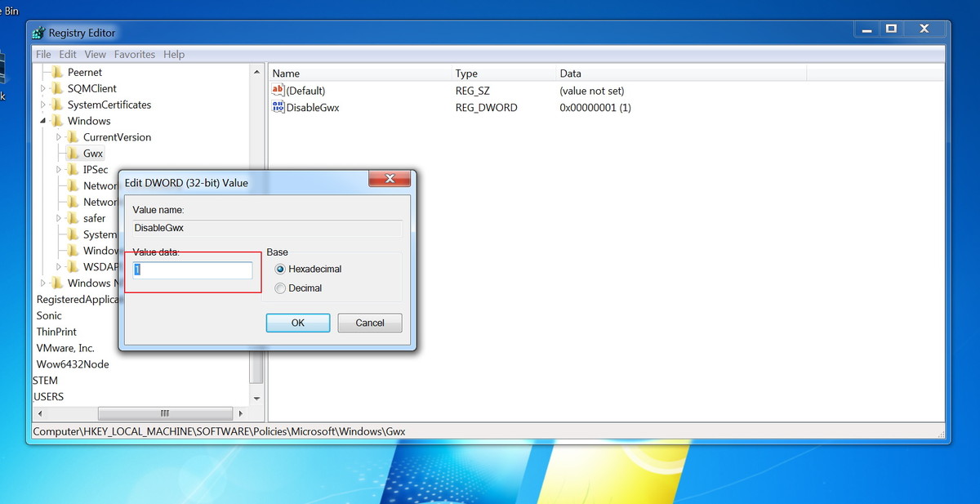Click inside the Value data field
The height and width of the screenshot is (504, 980).
pyautogui.click(x=192, y=268)
